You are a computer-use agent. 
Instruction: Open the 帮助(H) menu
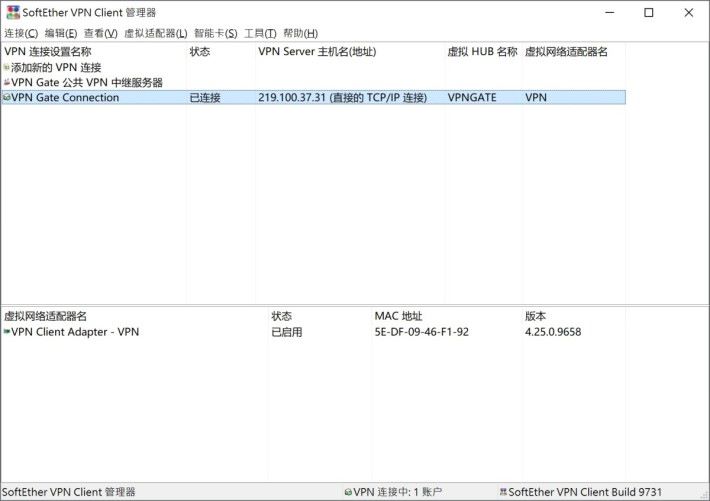point(301,33)
